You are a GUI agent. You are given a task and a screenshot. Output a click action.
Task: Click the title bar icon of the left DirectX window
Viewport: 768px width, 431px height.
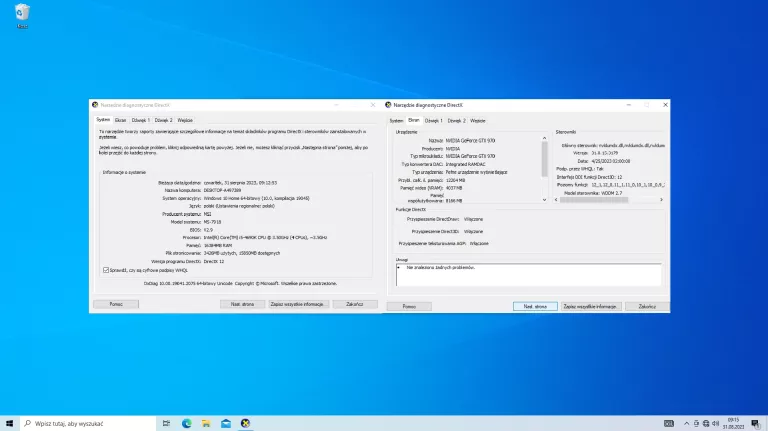[95, 105]
